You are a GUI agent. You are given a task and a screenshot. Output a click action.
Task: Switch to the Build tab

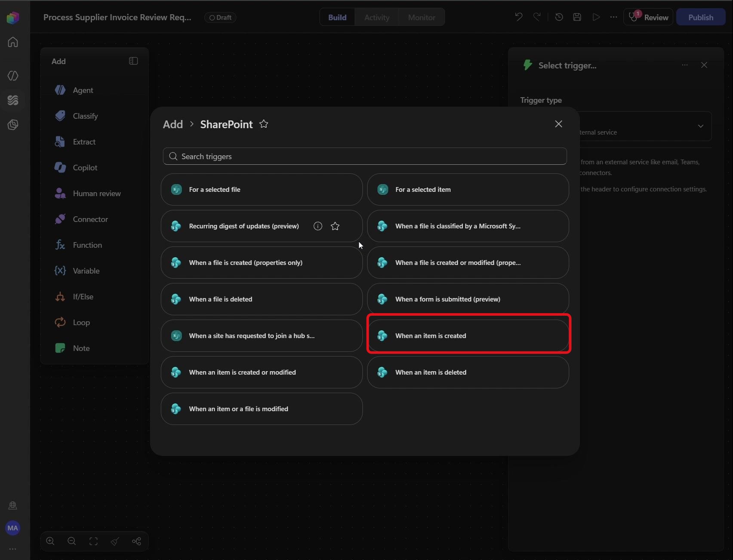pos(337,17)
